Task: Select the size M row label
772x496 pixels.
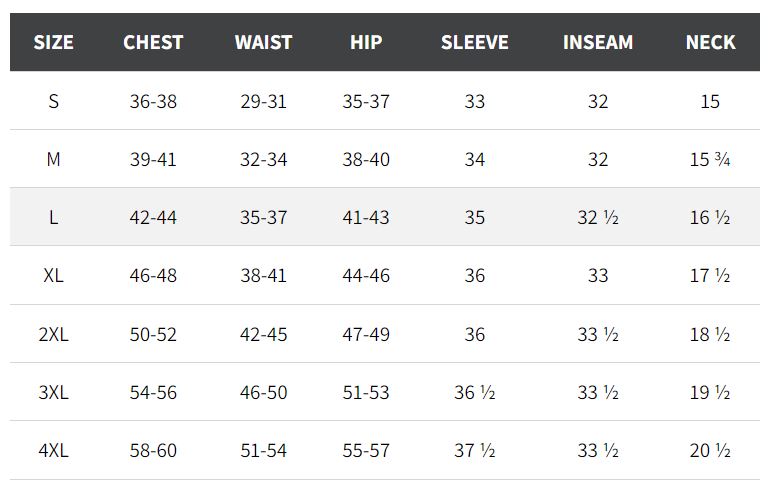Action: coord(54,160)
